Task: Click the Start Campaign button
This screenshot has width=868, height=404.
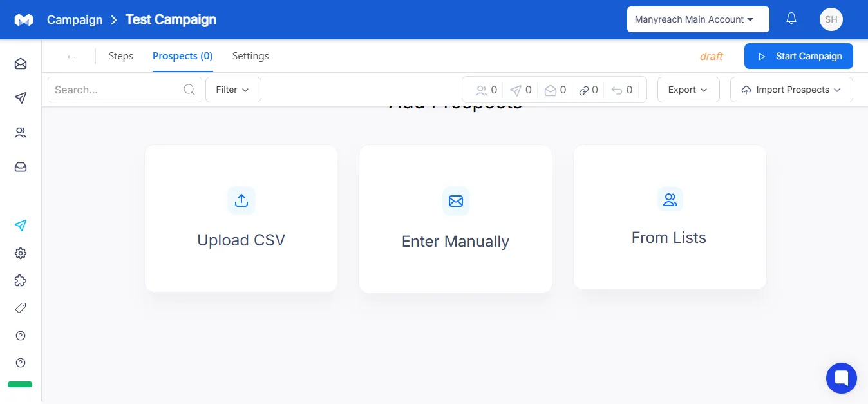Action: click(x=798, y=56)
